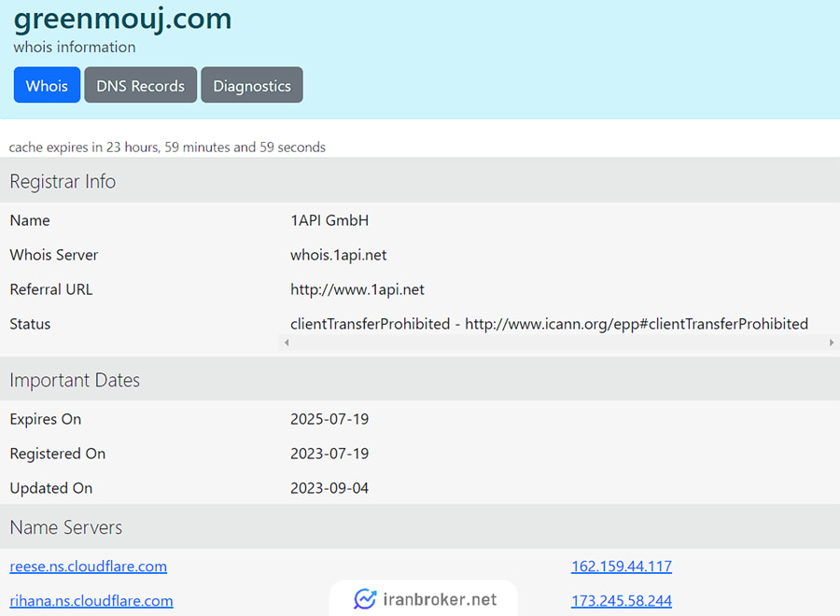The height and width of the screenshot is (616, 840).
Task: Open the Diagnostics tab
Action: [x=252, y=85]
